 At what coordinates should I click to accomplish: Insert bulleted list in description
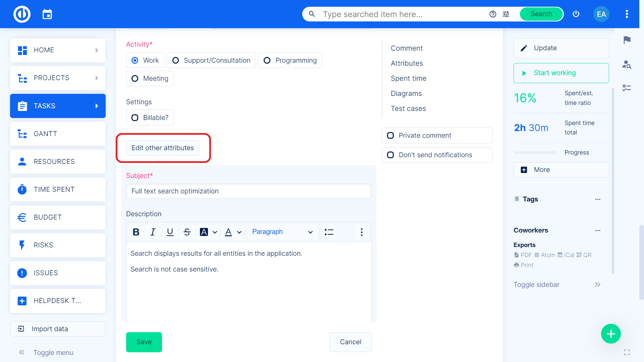[329, 232]
